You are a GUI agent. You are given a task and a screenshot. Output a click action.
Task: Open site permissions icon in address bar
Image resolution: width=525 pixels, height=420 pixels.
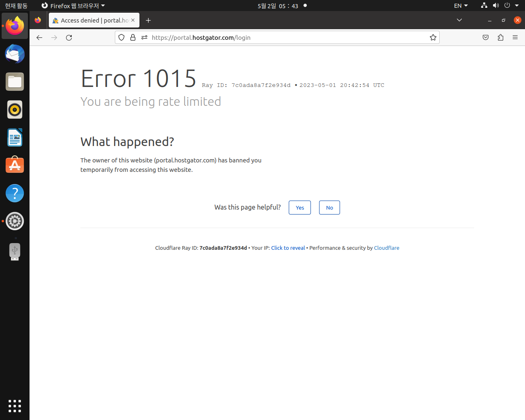[144, 37]
